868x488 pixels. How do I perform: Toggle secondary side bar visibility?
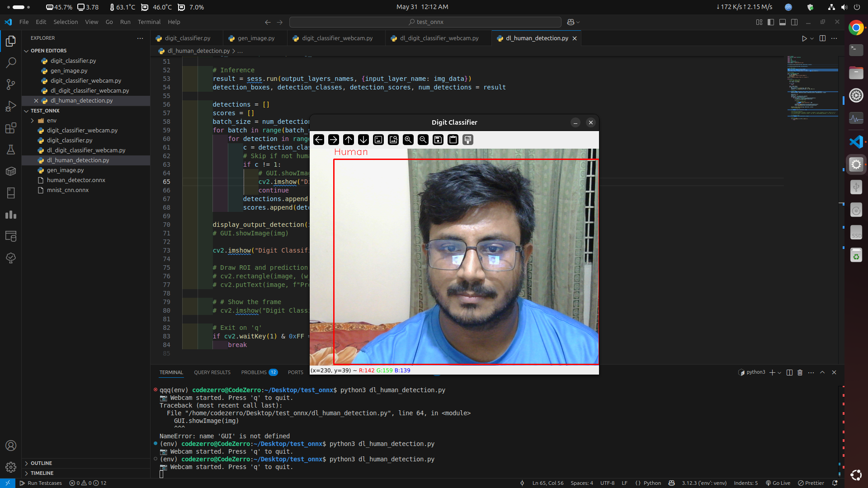(x=794, y=22)
